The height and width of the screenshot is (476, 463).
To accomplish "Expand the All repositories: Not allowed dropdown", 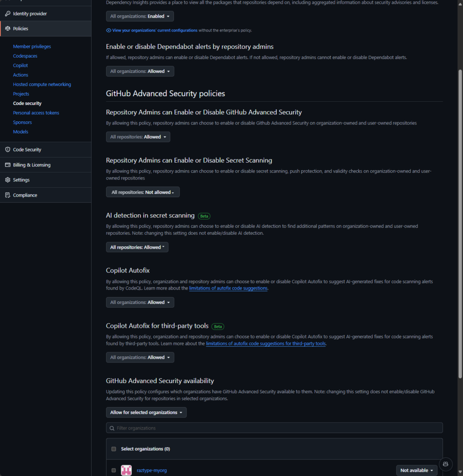I will pos(143,192).
